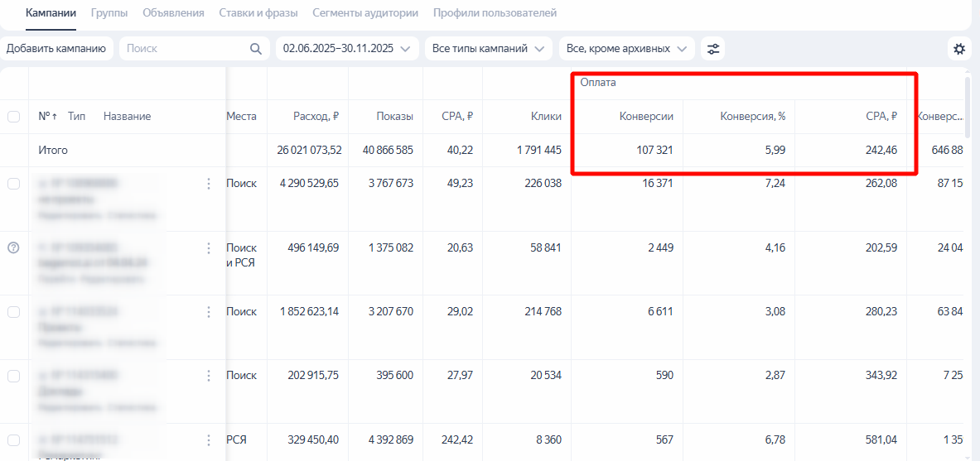Screen dimensions: 980x461
Task: Open table column settings gear icon
Action: tap(959, 49)
